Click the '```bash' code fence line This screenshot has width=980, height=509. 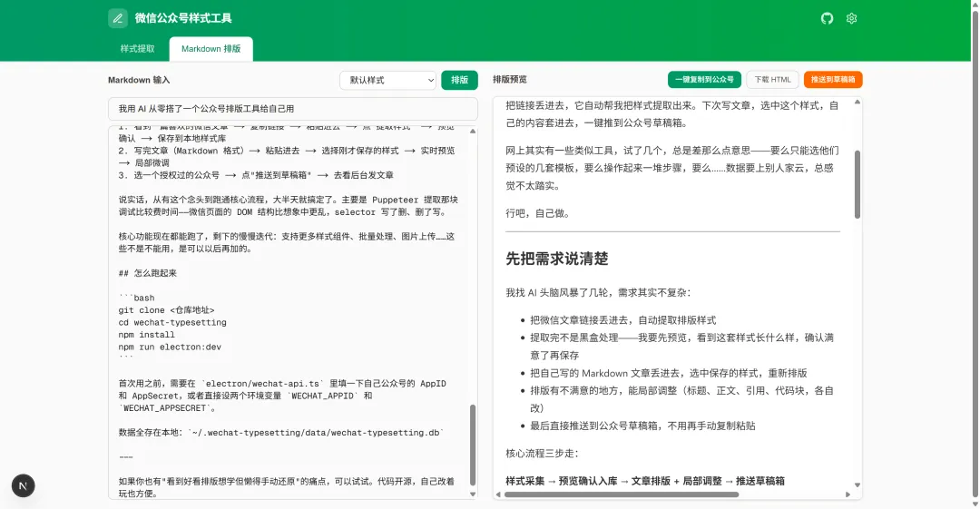pyautogui.click(x=136, y=298)
